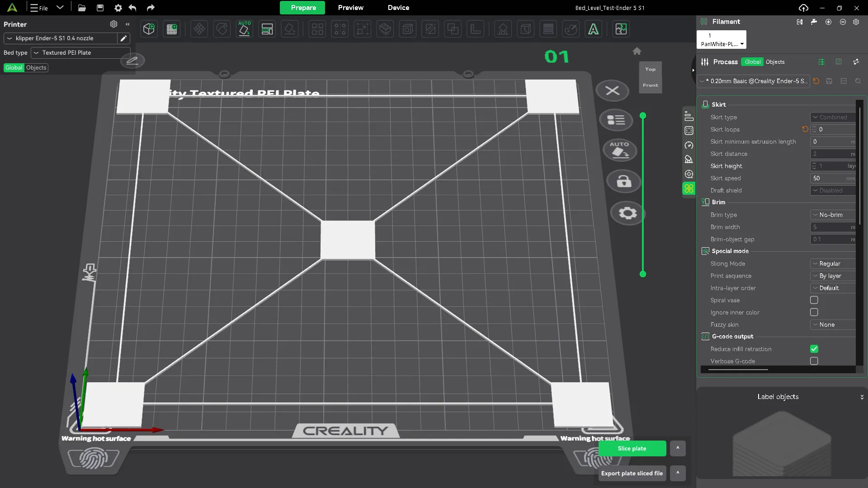Open the Fuzzy skin dropdown
The height and width of the screenshot is (488, 868).
point(833,325)
